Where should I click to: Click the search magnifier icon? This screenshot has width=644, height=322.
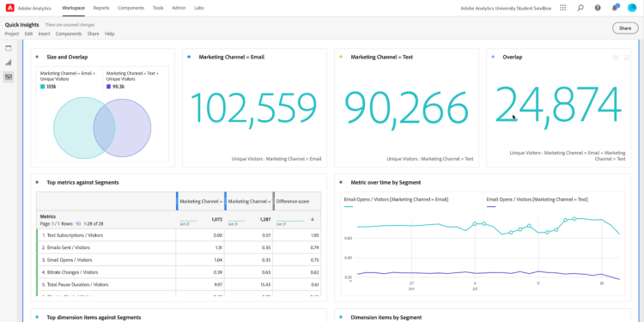click(x=580, y=8)
